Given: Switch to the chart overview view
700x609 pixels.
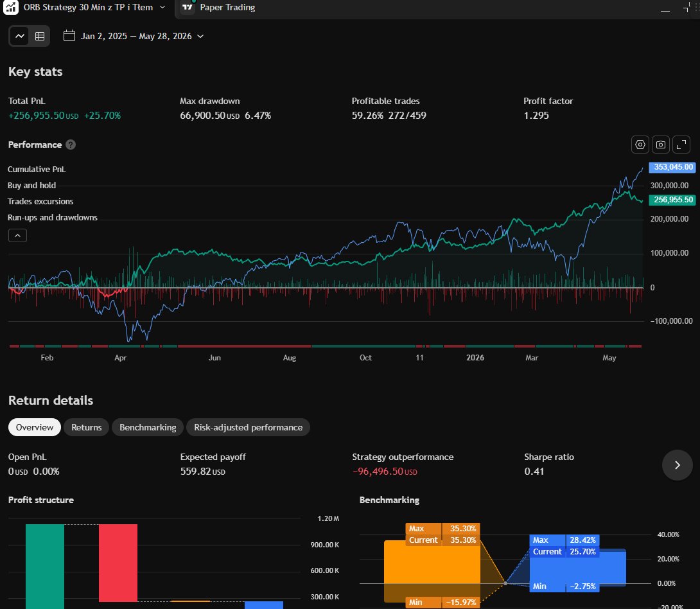Looking at the screenshot, I should tap(20, 36).
